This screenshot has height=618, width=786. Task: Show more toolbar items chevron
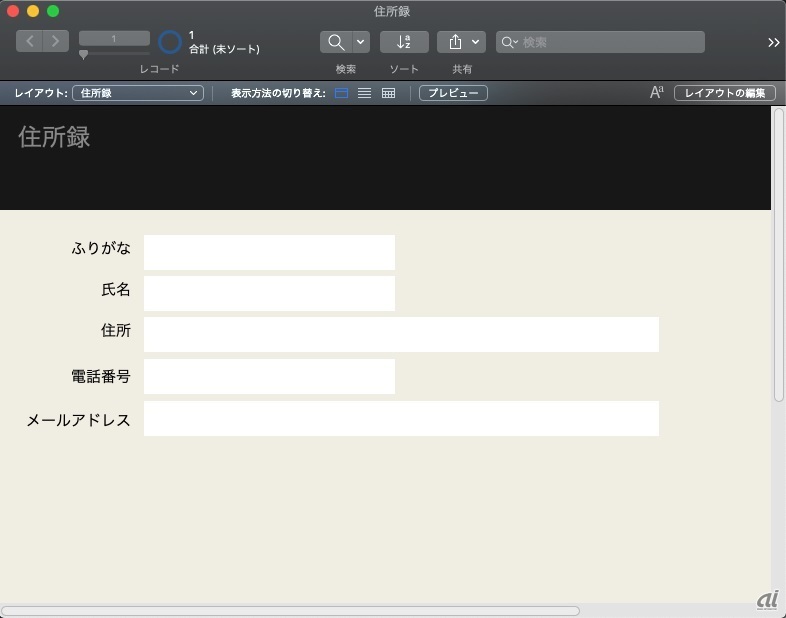[x=773, y=43]
